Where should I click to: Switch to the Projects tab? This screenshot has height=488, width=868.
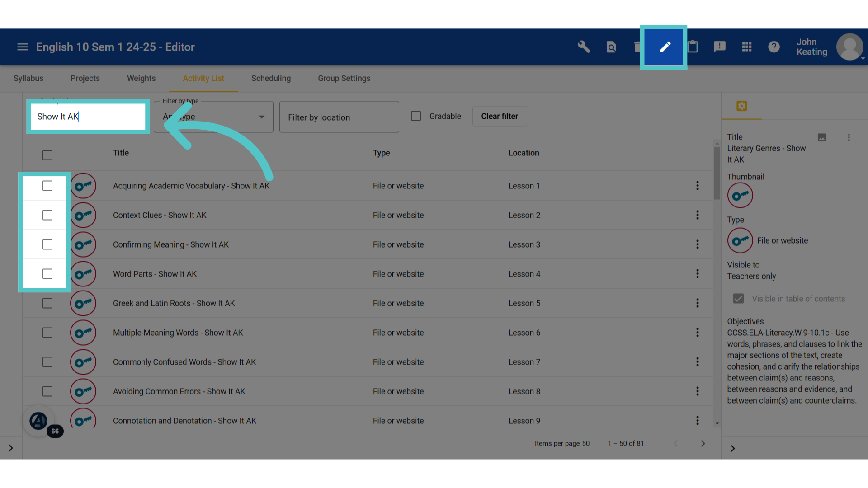(x=85, y=78)
